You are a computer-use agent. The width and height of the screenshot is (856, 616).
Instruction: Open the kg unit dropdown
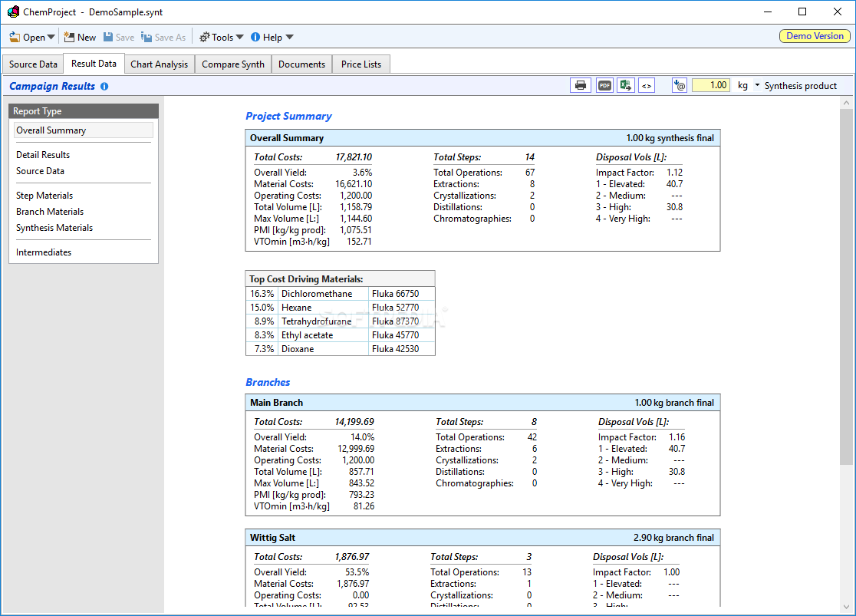(x=757, y=85)
